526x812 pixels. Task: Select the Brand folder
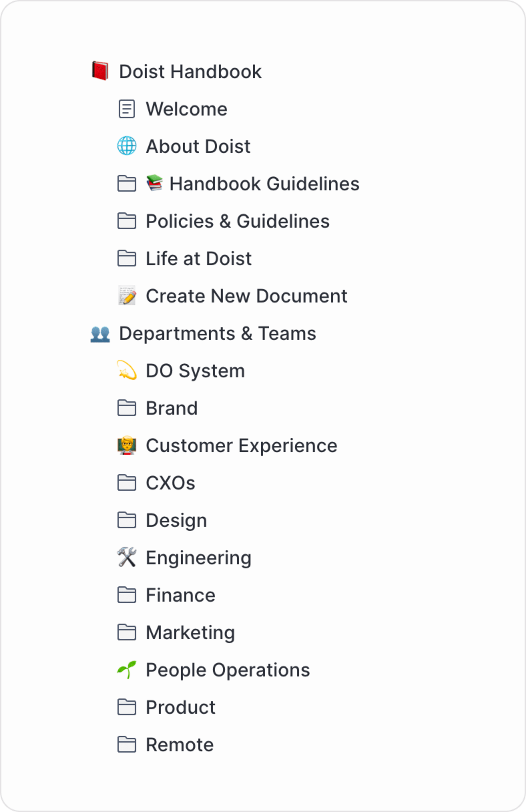pyautogui.click(x=172, y=408)
